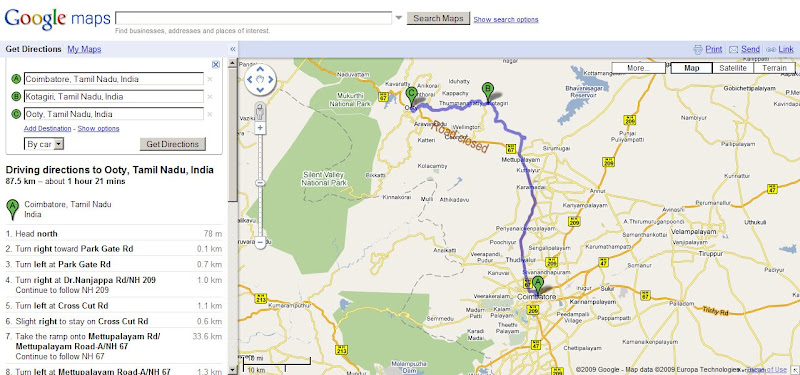Click the Kotagiri, Tamil Nadu destination field
The height and width of the screenshot is (375, 800).
[x=114, y=96]
